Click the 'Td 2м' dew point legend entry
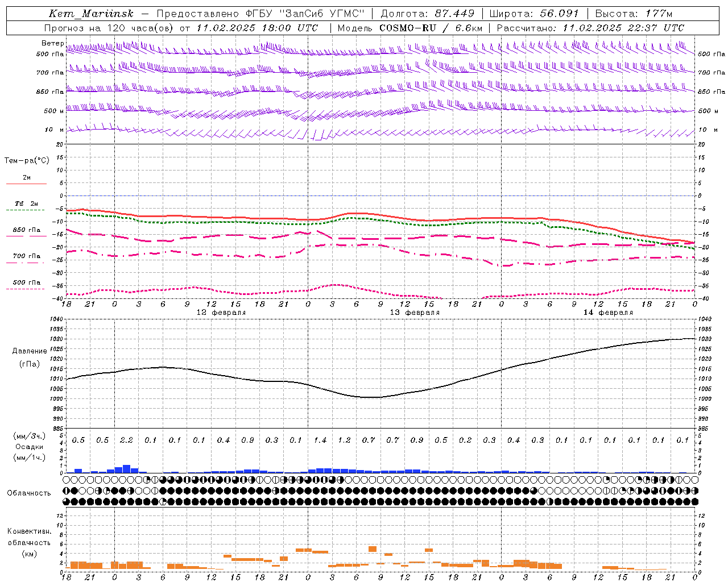728x582 pixels. 27,203
